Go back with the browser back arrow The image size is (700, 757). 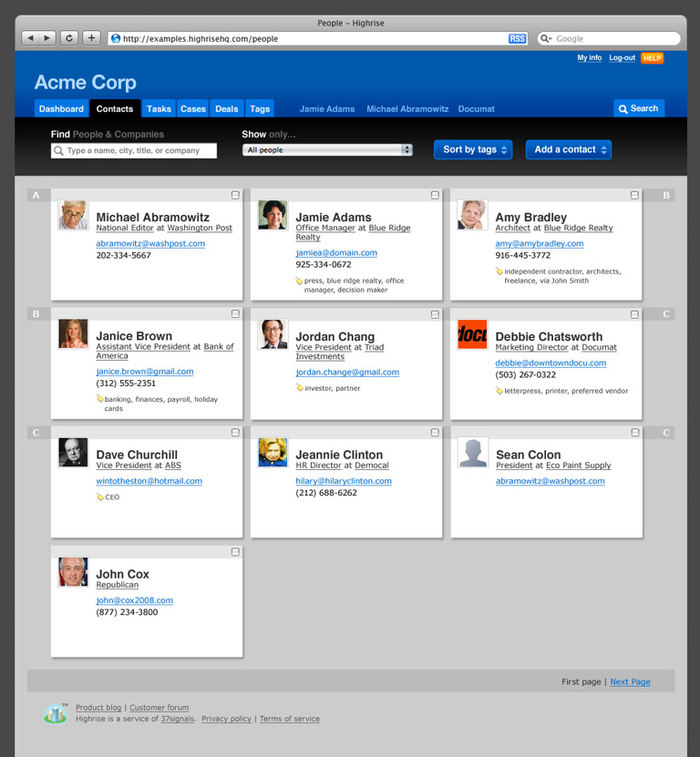pos(30,37)
